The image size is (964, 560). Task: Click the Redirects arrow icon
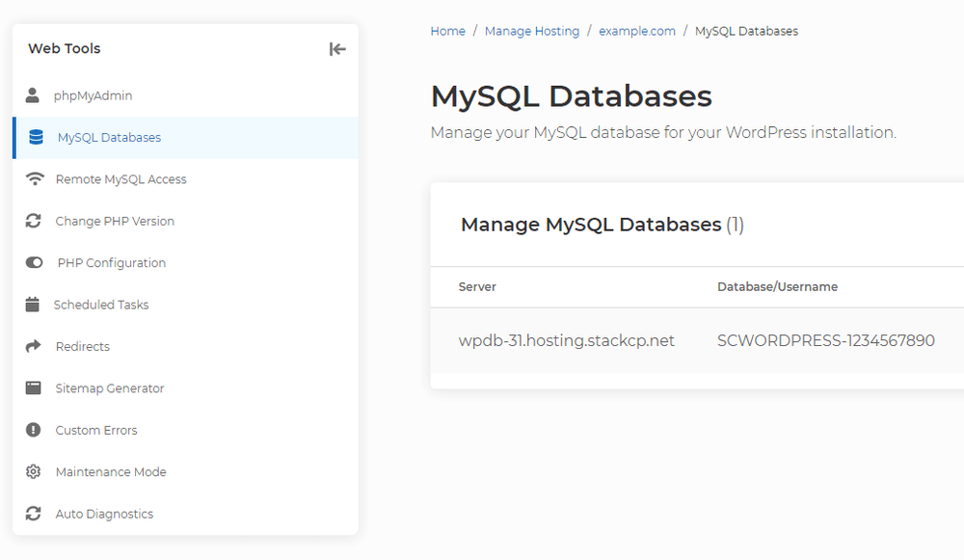pos(34,346)
